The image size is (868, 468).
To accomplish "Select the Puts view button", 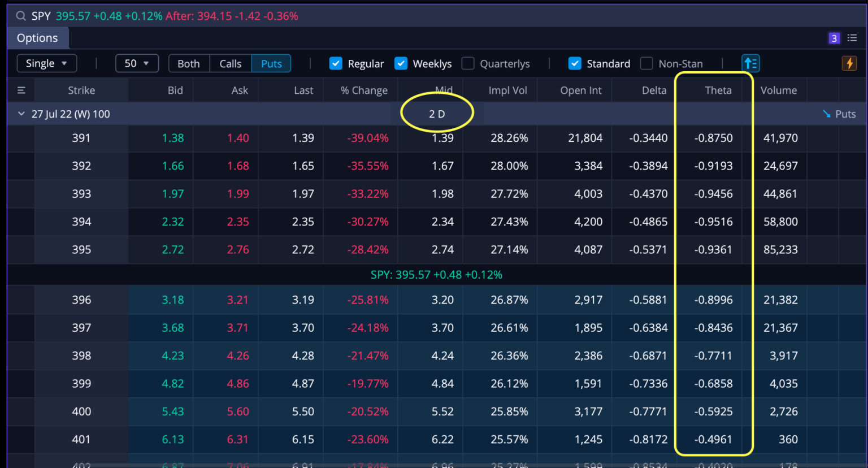I will click(271, 63).
